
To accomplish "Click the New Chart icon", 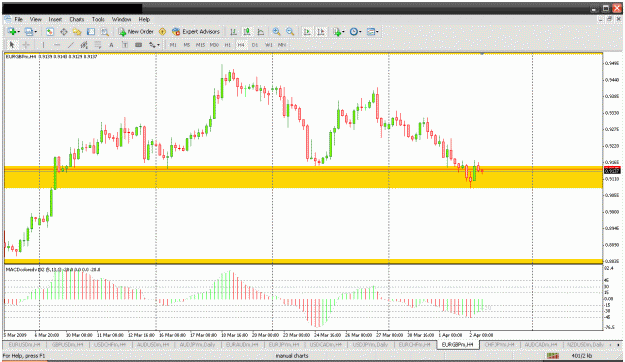I will pos(12,31).
